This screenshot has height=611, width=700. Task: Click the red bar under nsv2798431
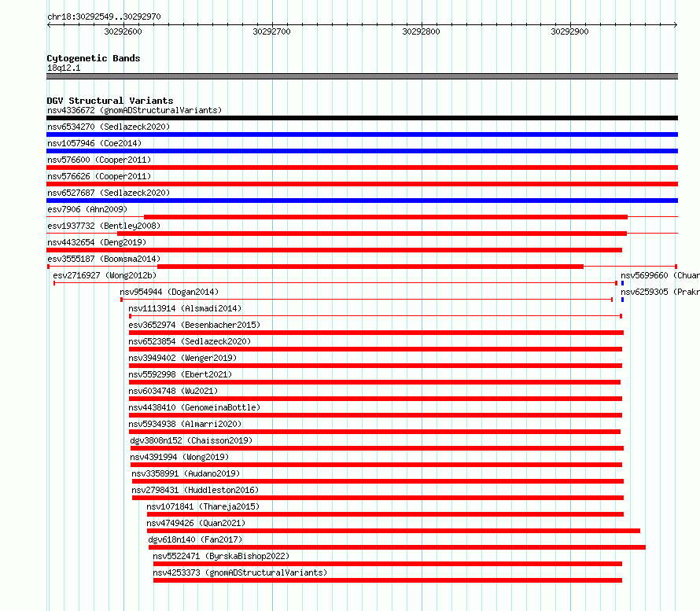[378, 498]
